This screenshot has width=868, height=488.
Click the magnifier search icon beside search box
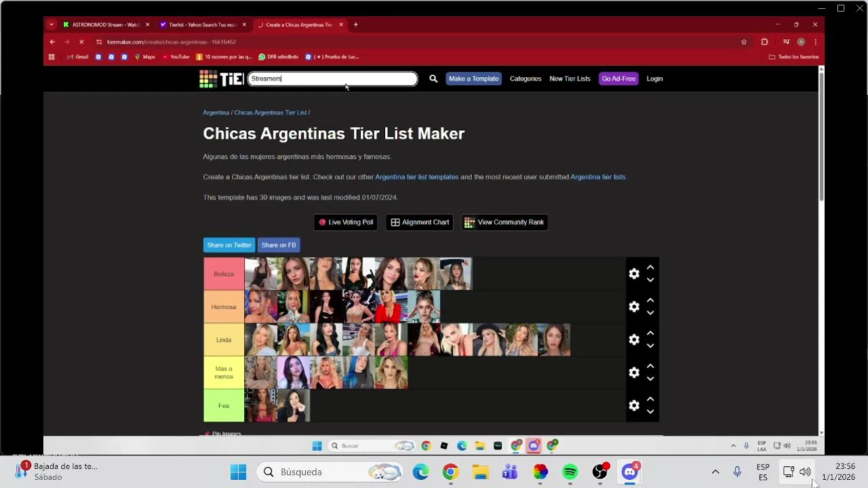tap(433, 79)
